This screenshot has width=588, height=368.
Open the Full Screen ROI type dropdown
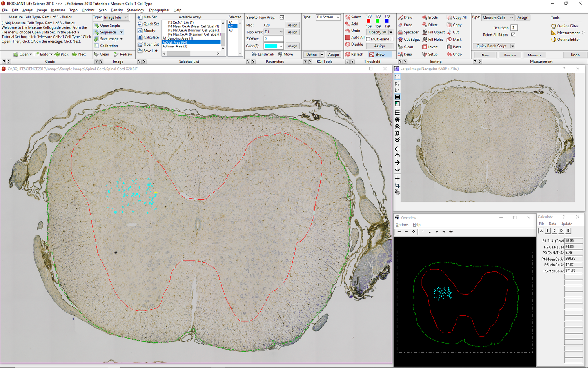click(338, 18)
